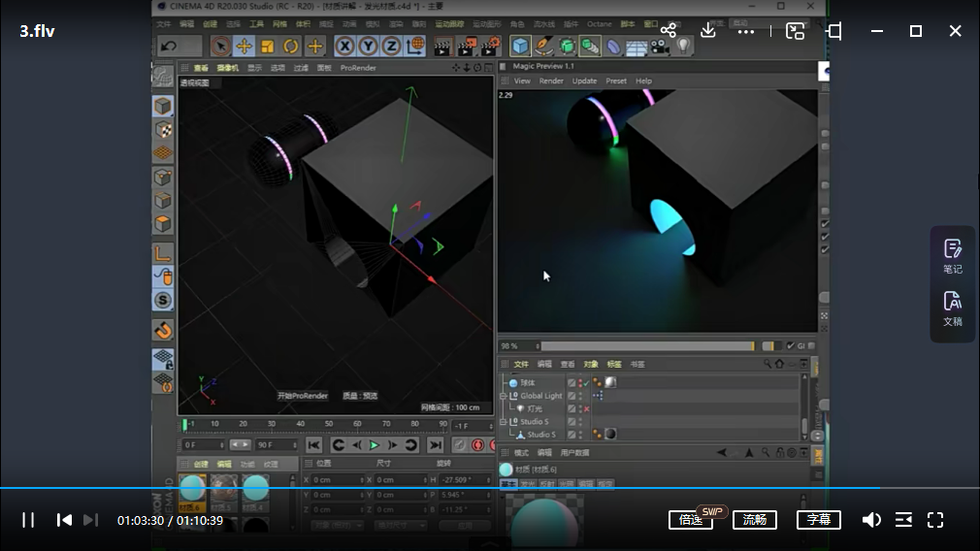
Task: Change video quality via 流畅 button
Action: [x=754, y=520]
